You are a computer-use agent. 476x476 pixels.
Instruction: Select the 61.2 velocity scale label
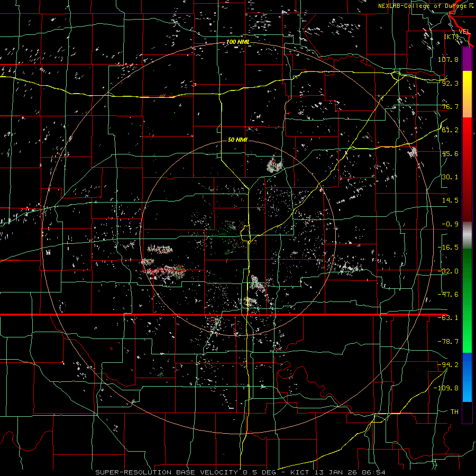point(450,130)
